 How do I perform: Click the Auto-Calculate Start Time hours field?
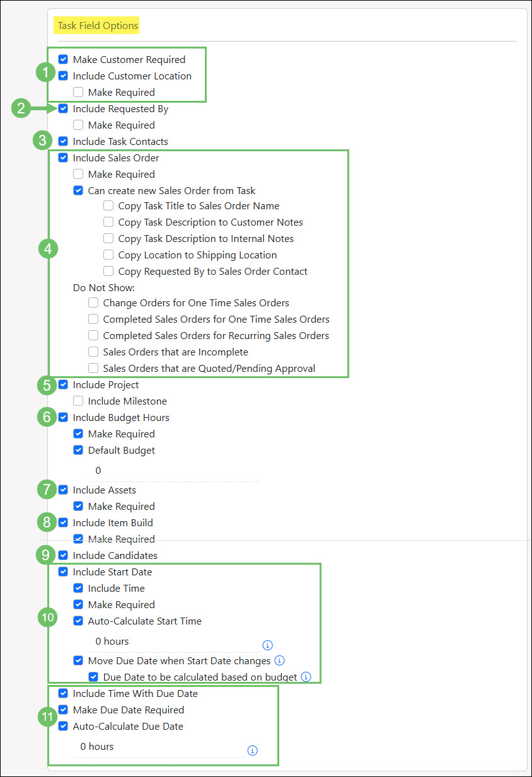pyautogui.click(x=173, y=642)
